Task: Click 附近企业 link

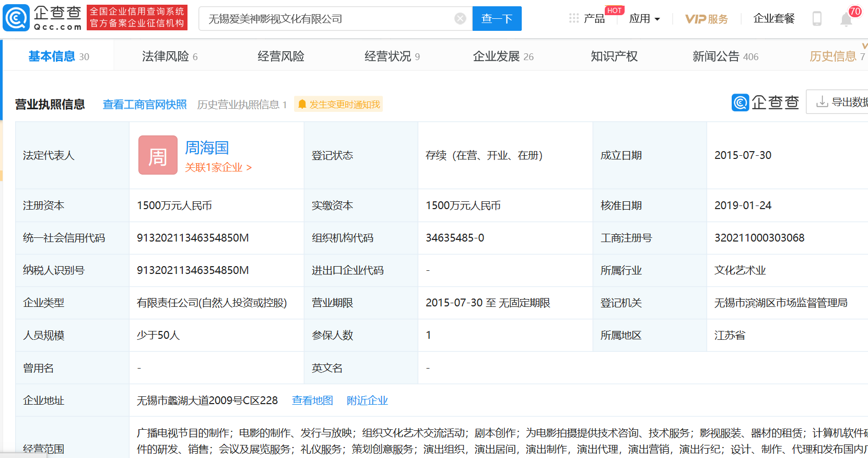Action: [x=367, y=400]
